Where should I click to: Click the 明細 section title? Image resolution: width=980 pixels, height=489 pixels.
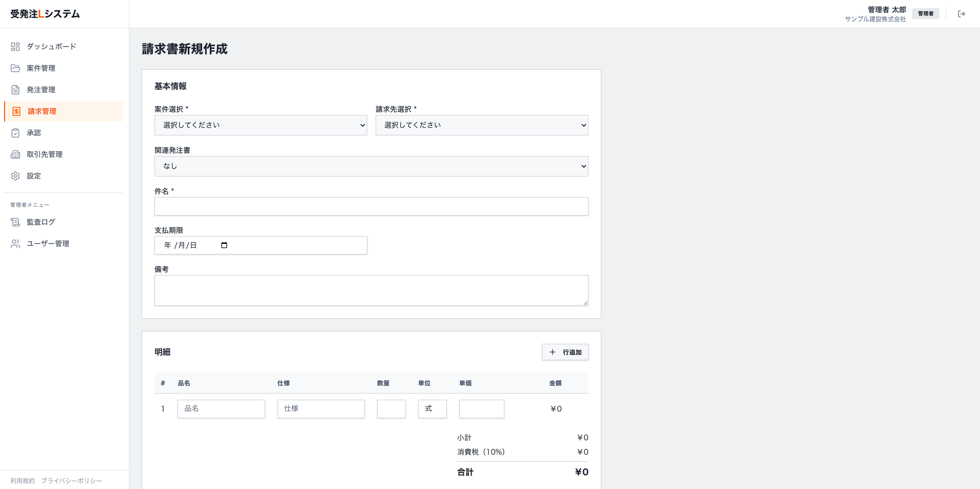tap(162, 352)
